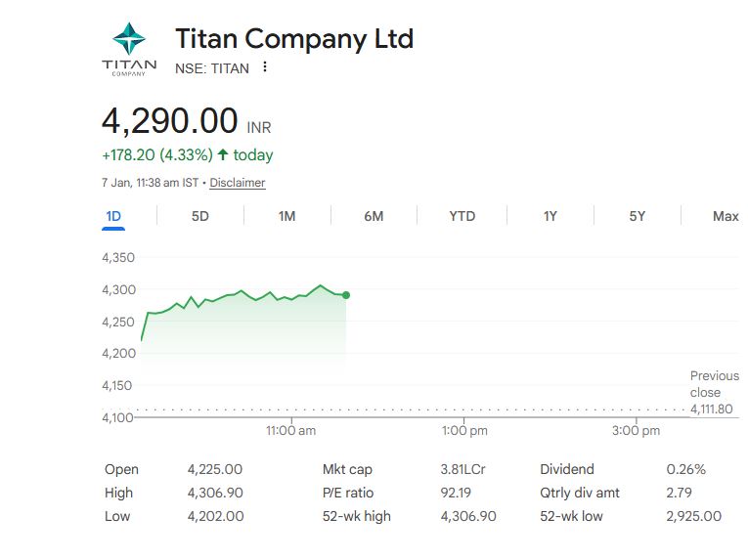Select the 5Y chart tab
The height and width of the screenshot is (560, 748).
tap(637, 216)
